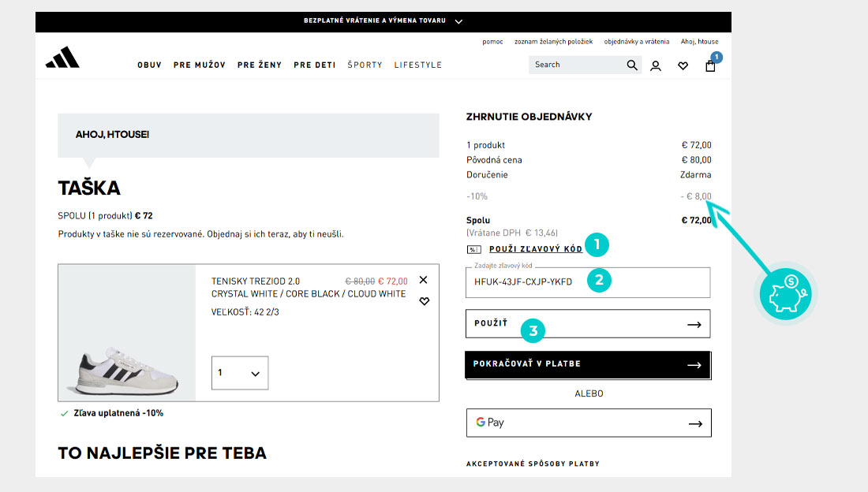
Task: Open zoznam želaných položiek link
Action: [x=554, y=42]
